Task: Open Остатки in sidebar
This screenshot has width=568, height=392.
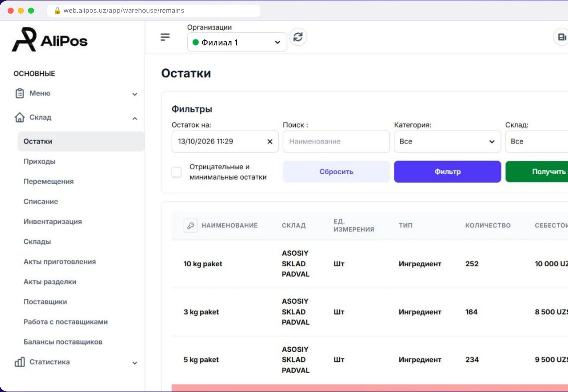Action: pos(81,141)
